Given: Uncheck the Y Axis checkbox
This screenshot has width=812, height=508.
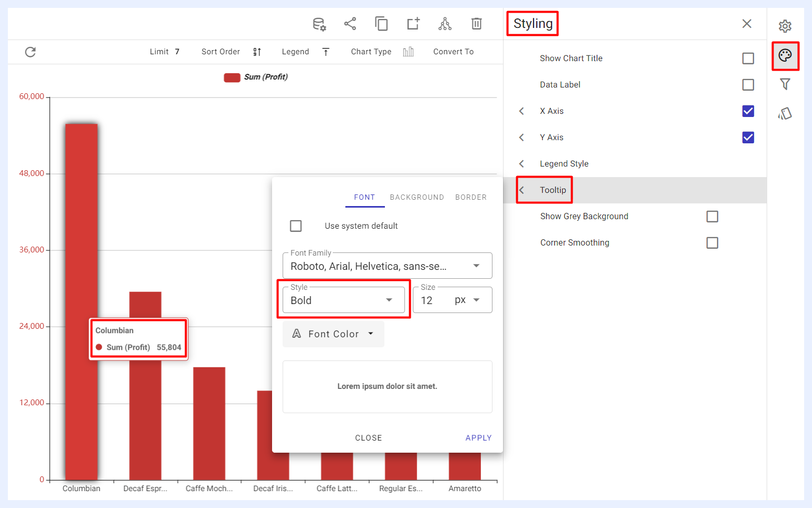Looking at the screenshot, I should pos(748,138).
